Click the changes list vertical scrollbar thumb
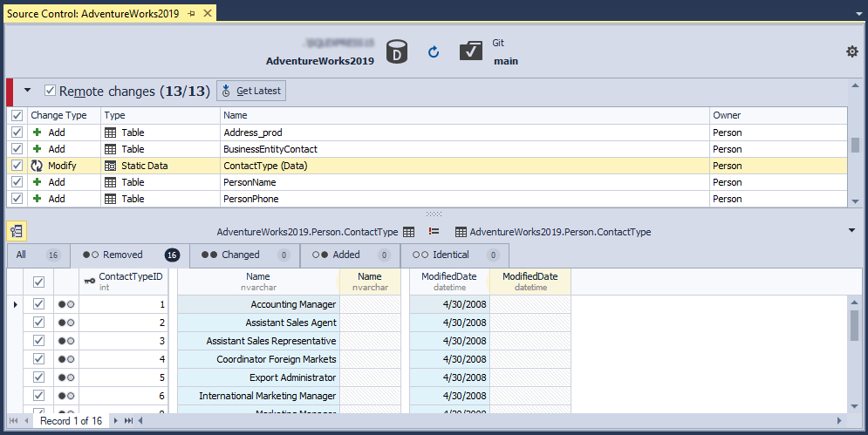 coord(855,145)
